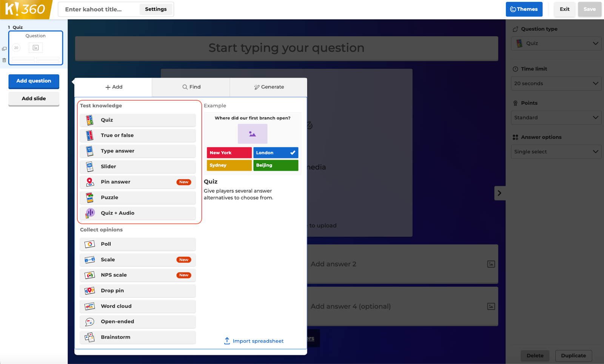
Task: Toggle the London correct answer checkmark
Action: pos(293,153)
